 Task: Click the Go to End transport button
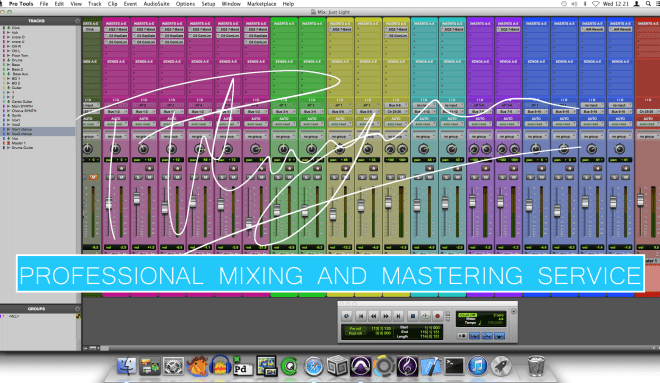(x=399, y=316)
